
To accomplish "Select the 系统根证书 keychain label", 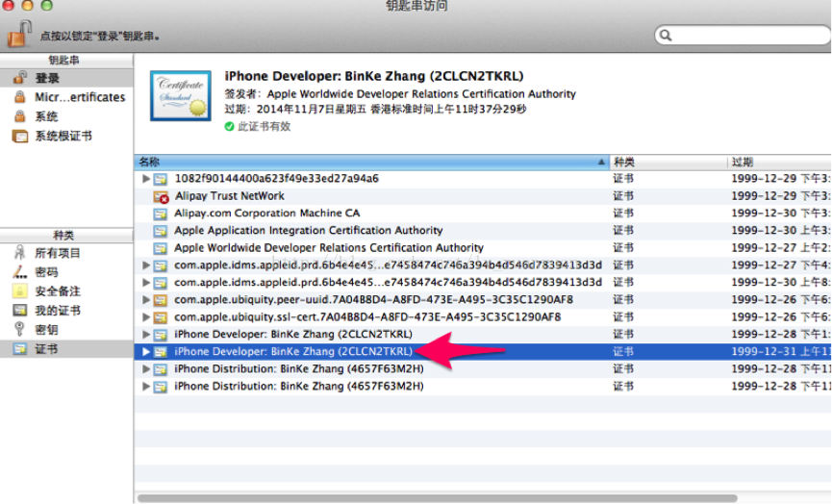I will [63, 136].
